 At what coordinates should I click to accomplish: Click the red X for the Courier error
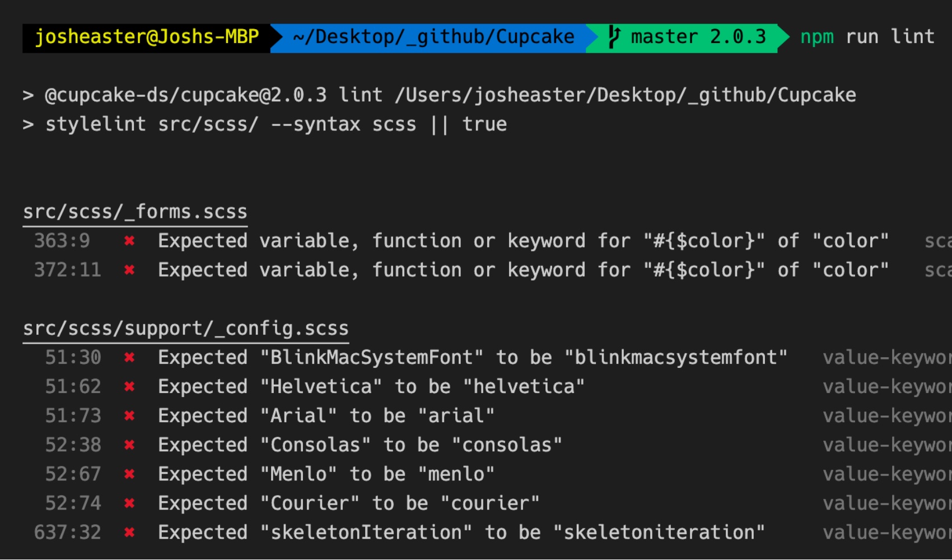(x=129, y=503)
